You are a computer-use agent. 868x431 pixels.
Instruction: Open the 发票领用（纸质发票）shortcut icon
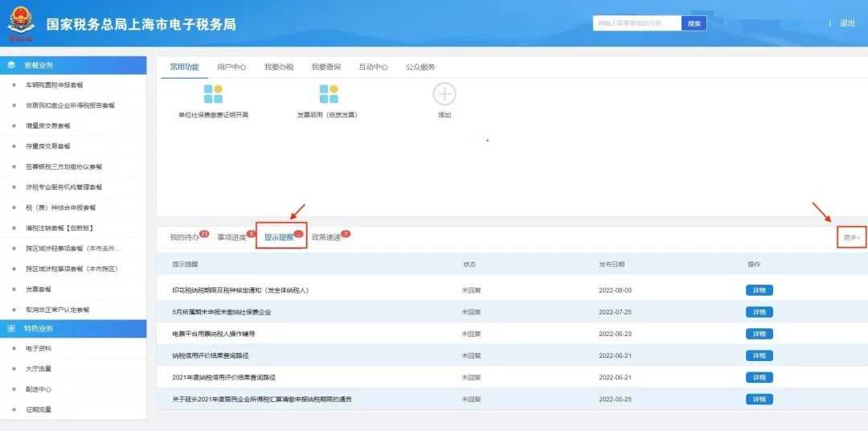coord(328,95)
